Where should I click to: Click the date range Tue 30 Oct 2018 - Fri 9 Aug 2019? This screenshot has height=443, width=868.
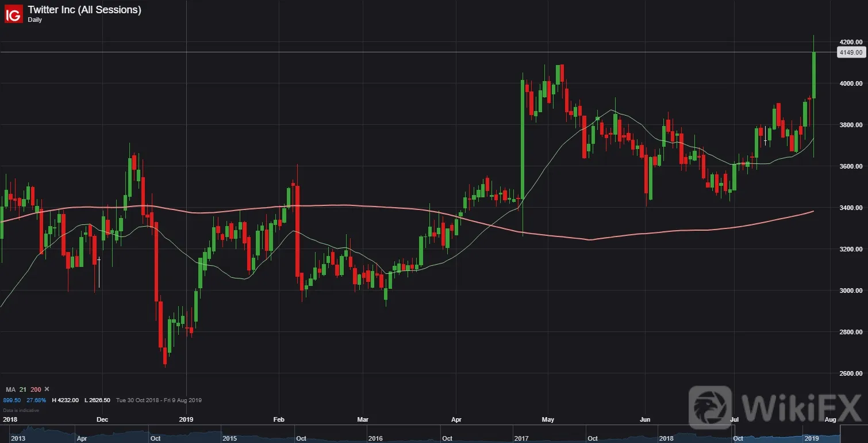tap(159, 400)
